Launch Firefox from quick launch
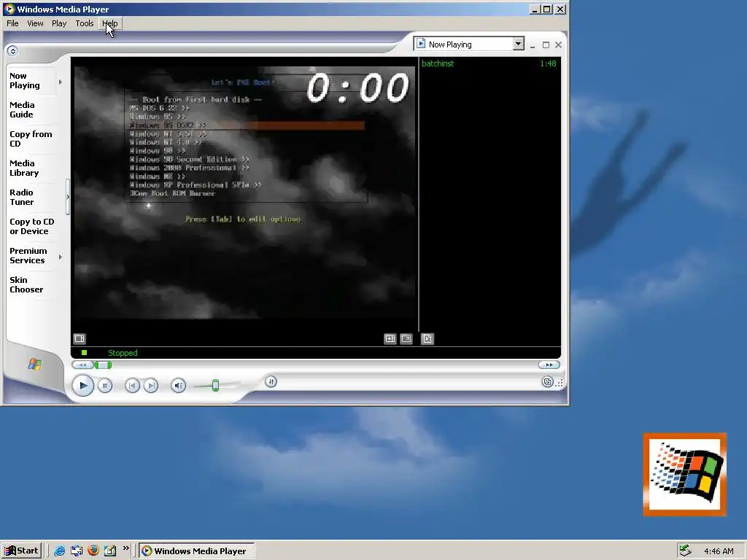The height and width of the screenshot is (560, 747). click(93, 550)
